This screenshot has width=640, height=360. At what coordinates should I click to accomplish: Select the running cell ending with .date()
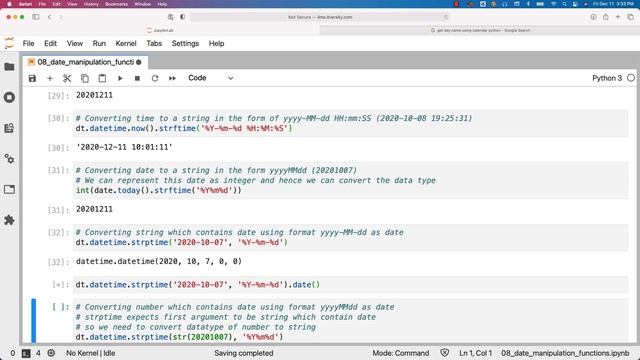350,284
